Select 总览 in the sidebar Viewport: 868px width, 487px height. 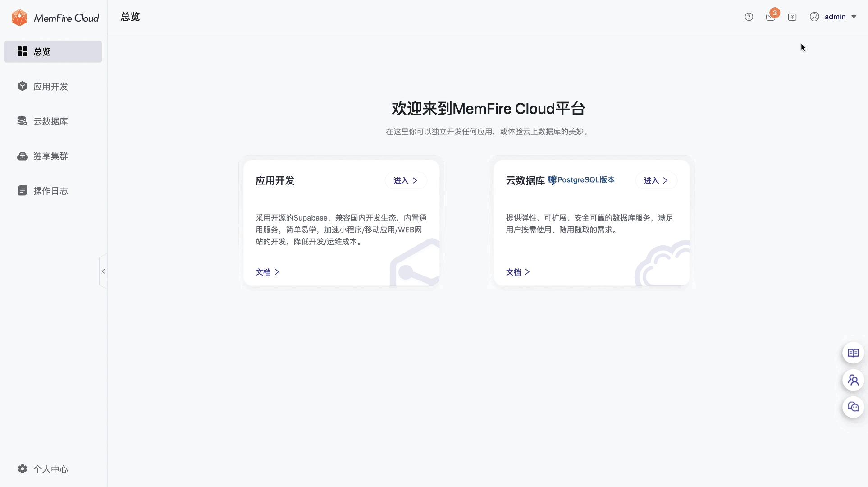53,52
